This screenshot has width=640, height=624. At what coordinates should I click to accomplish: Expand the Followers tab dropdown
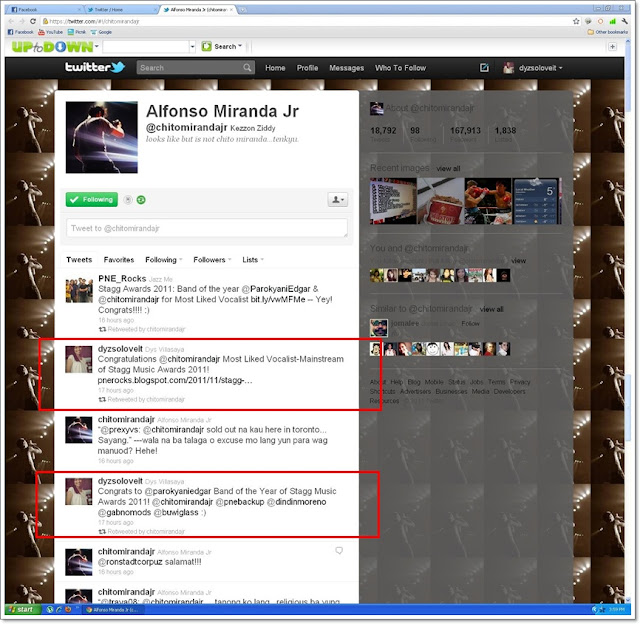coord(229,260)
